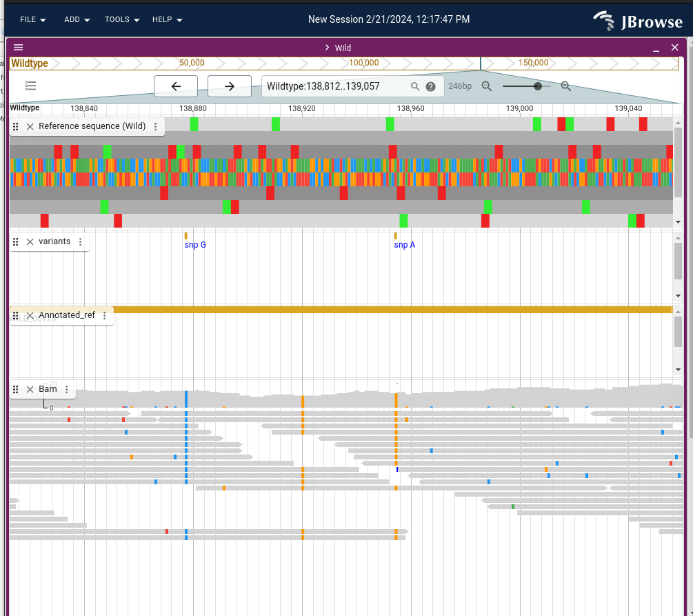Click the snp A variant label
Screen dimensions: 693x616
(404, 245)
